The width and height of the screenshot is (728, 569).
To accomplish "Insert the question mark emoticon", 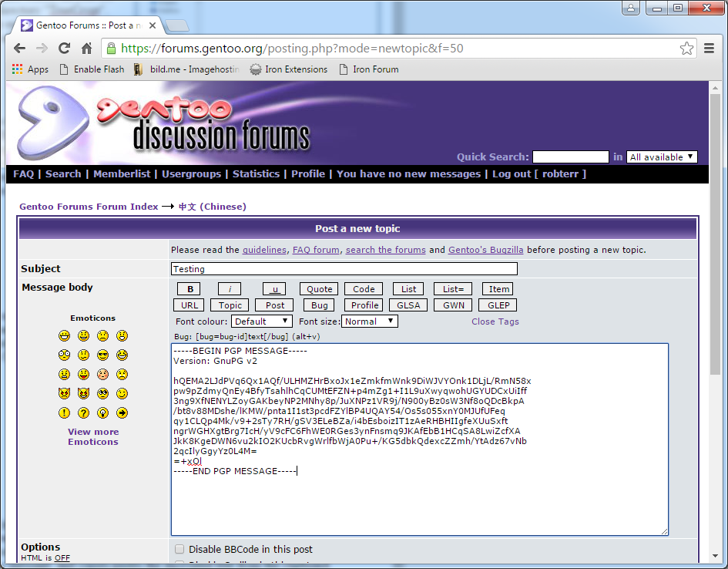I will pyautogui.click(x=83, y=413).
